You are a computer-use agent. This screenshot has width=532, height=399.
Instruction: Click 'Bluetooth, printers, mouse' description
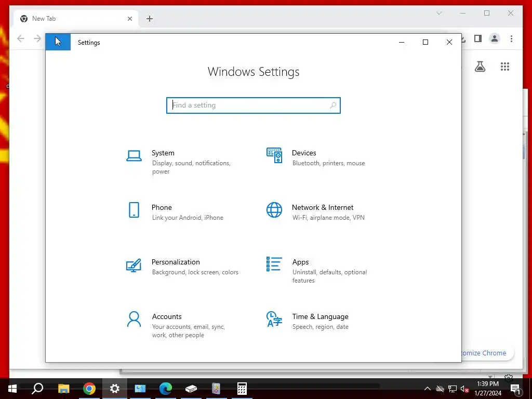coord(329,163)
